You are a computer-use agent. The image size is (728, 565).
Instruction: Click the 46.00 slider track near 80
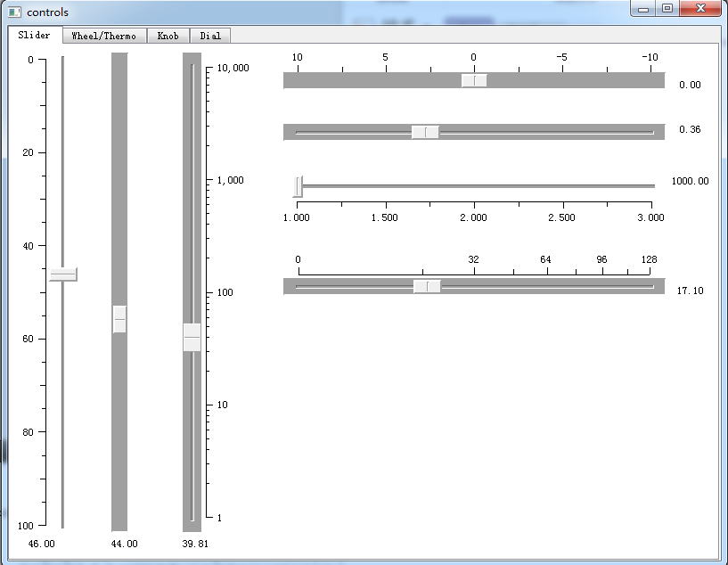(x=63, y=431)
